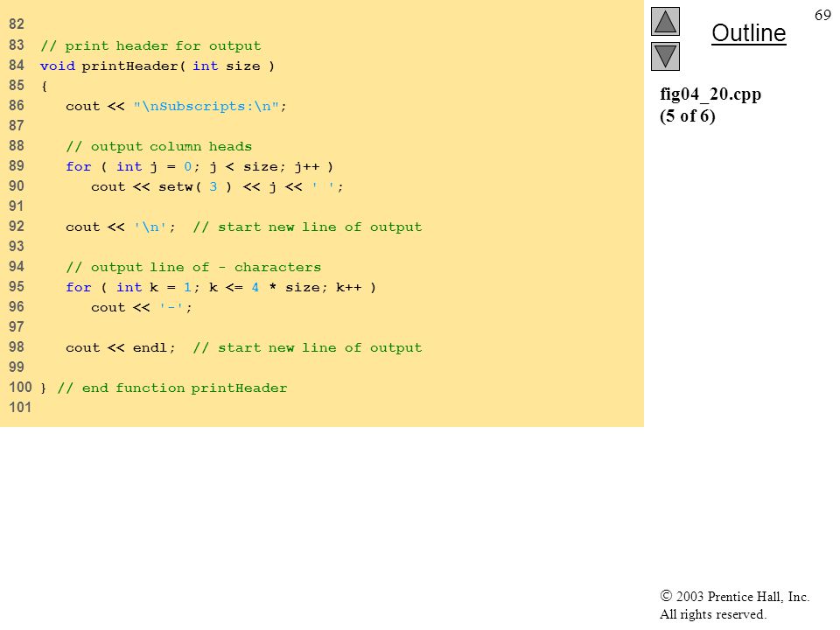840x630 pixels.
Task: Click the "// end function printHeader" comment
Action: point(172,388)
